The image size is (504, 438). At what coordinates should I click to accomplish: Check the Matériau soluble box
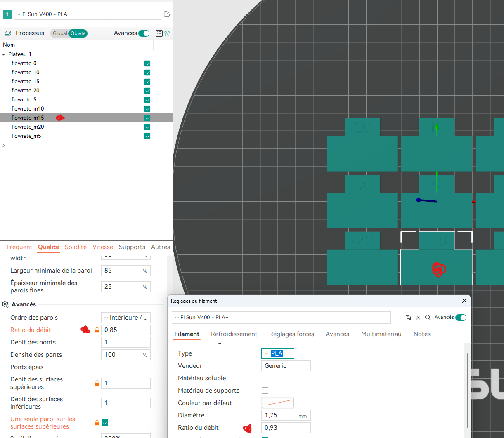tap(265, 378)
